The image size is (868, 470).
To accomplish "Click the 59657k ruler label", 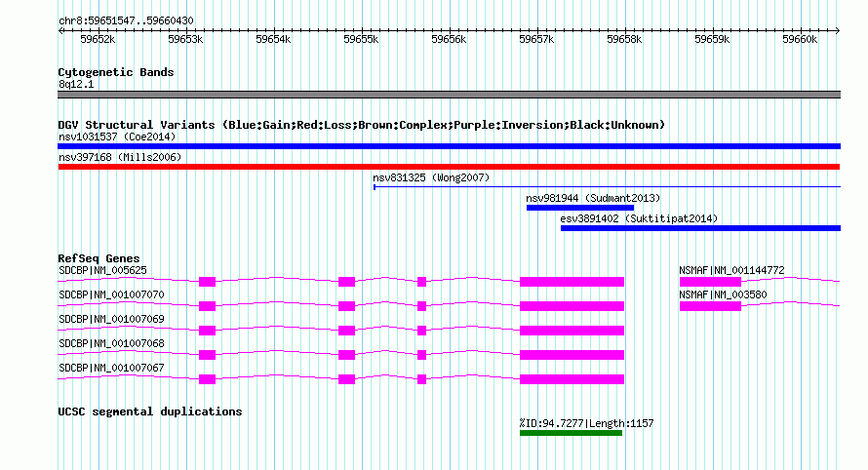I will click(536, 39).
